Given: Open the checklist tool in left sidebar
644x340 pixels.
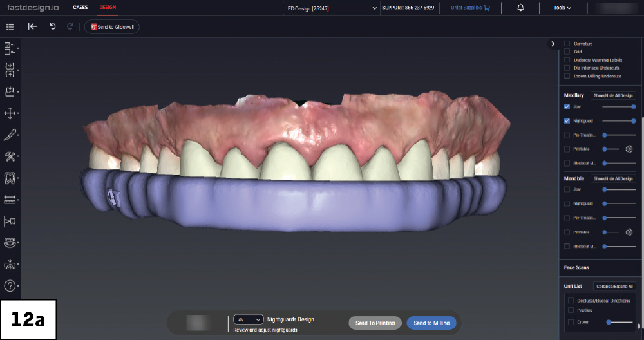Looking at the screenshot, I should point(10,48).
